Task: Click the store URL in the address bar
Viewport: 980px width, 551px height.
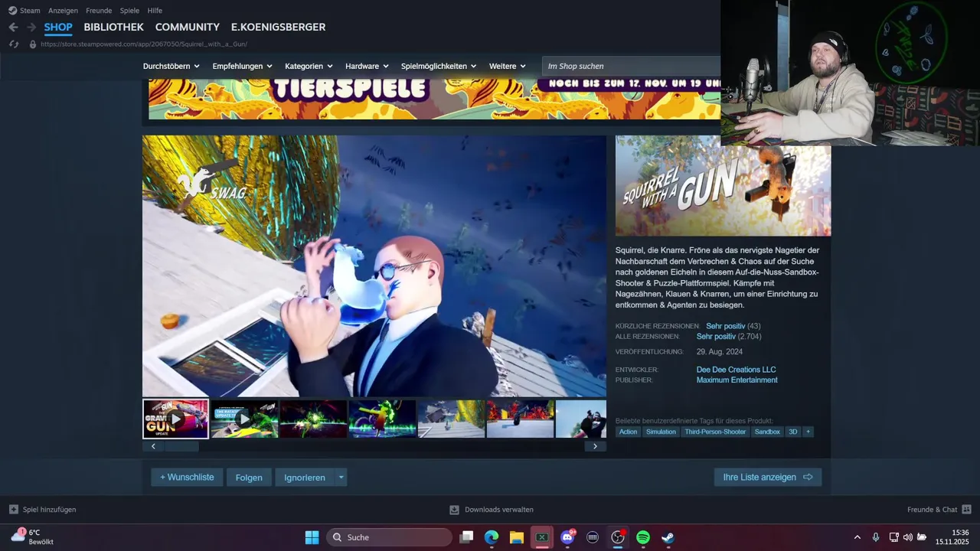Action: pos(144,44)
